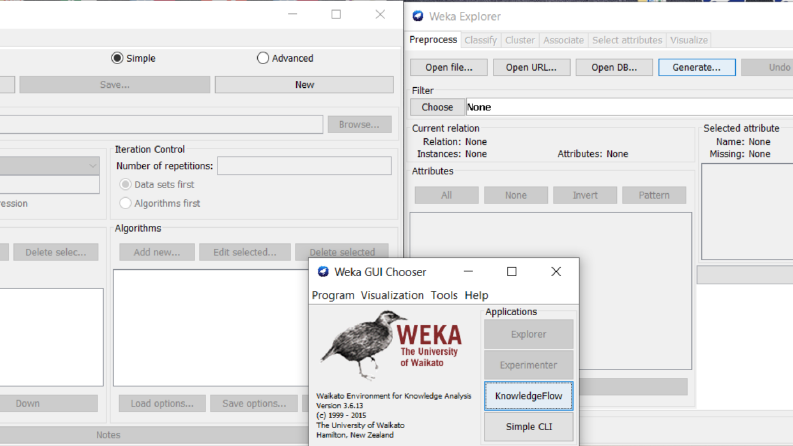
Task: Click the truncated Delete selec... datasets button
Action: [56, 252]
